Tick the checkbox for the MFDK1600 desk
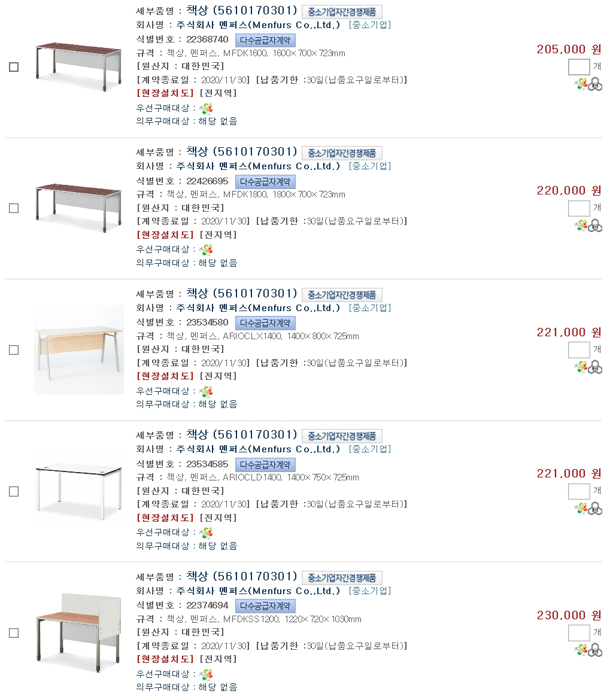Viewport: 610px width, 700px height. 14,67
